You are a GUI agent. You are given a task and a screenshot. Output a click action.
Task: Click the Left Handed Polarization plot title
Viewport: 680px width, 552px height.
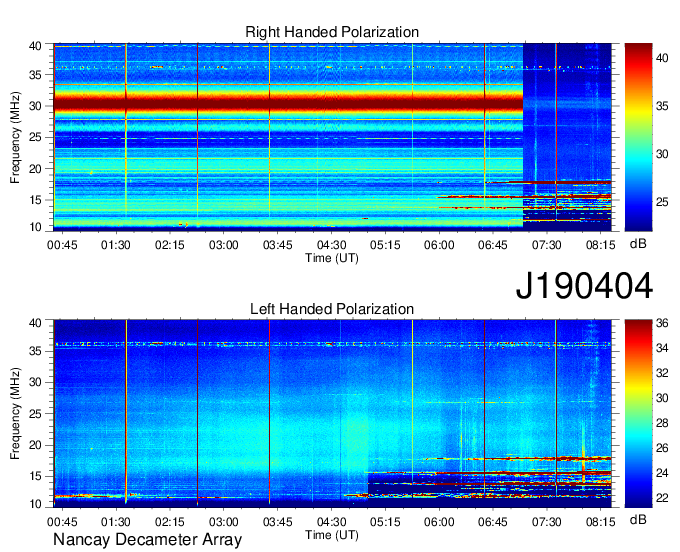pyautogui.click(x=332, y=309)
